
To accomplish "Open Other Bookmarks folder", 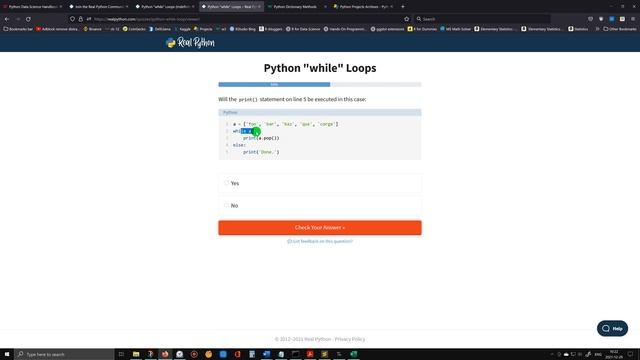I will click(620, 29).
